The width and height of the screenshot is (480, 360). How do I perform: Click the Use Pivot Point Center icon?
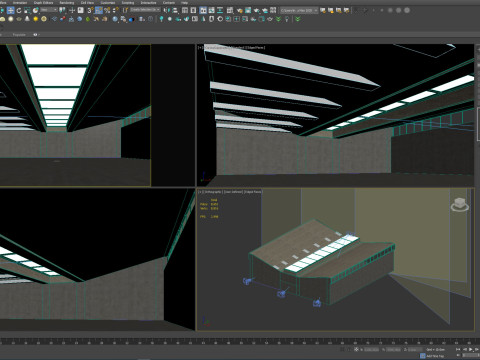[x=62, y=10]
